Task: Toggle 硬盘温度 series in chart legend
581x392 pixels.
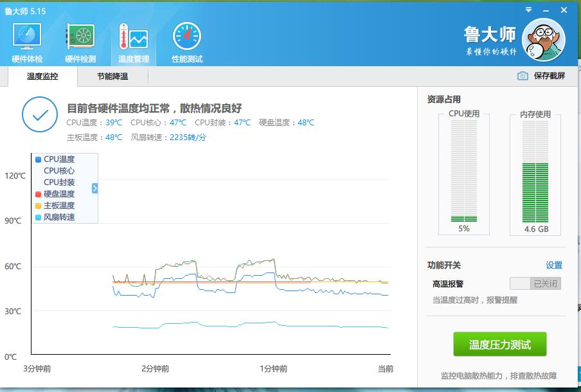Action: 55,194
